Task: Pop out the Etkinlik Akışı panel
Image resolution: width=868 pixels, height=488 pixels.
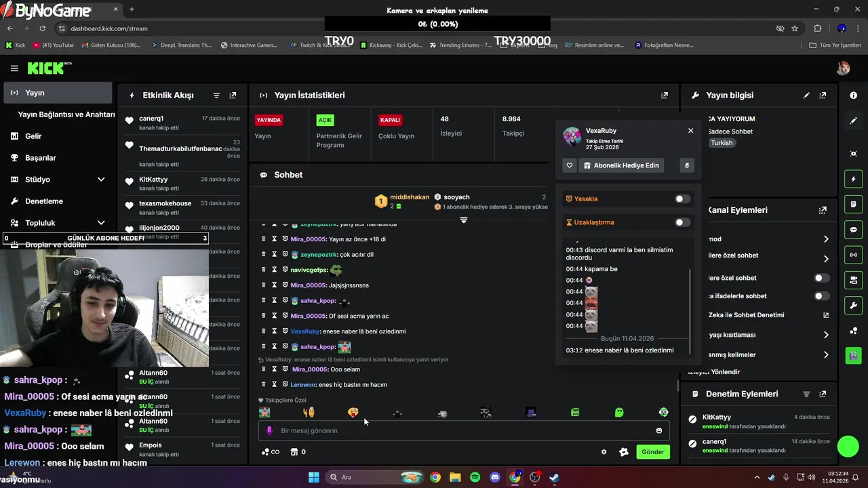Action: 233,96
